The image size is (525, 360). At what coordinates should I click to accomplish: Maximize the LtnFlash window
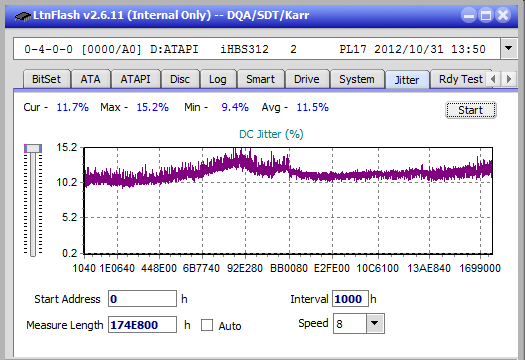[486, 15]
